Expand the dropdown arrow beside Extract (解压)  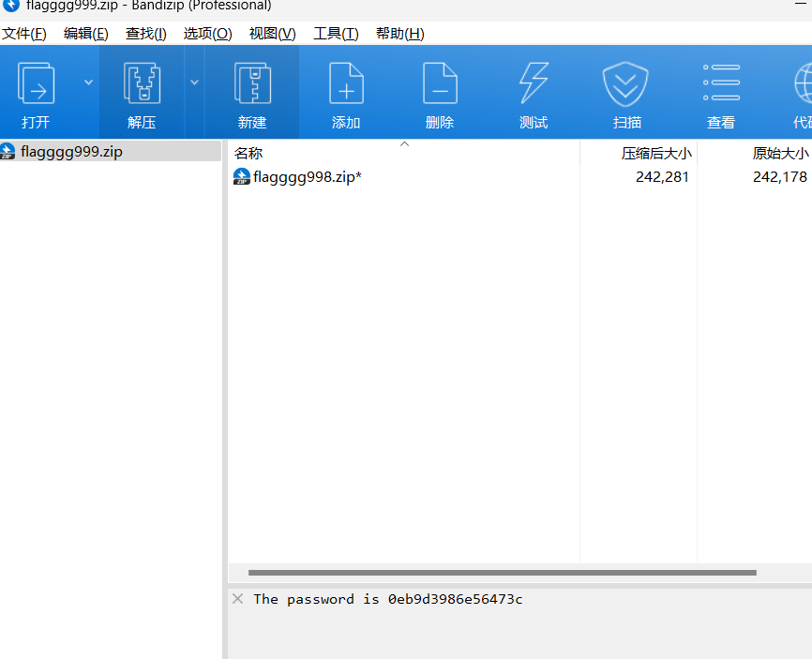pos(195,82)
